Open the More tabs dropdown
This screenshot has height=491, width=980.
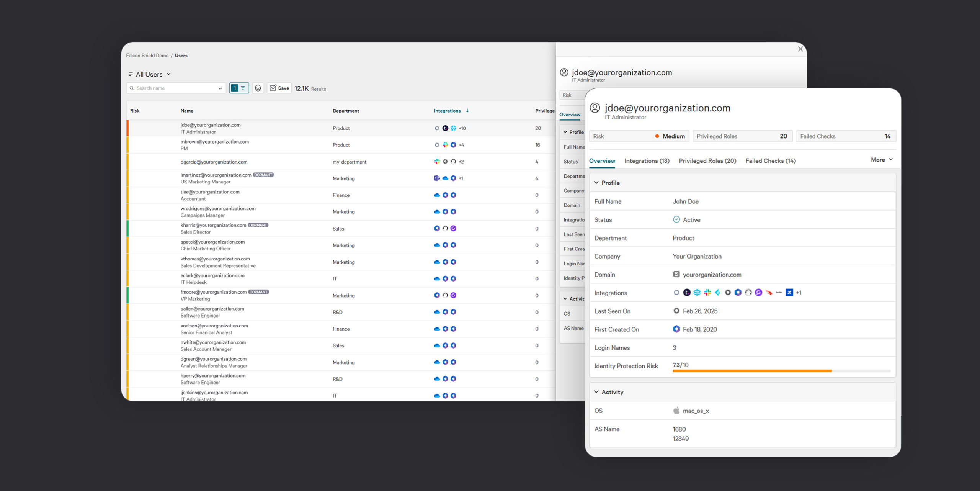(x=881, y=160)
